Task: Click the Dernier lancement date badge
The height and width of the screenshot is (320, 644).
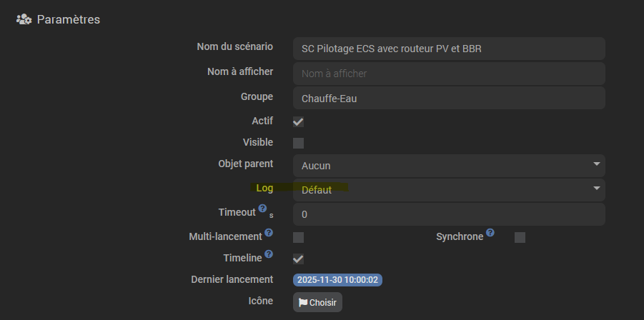Action: [x=337, y=280]
